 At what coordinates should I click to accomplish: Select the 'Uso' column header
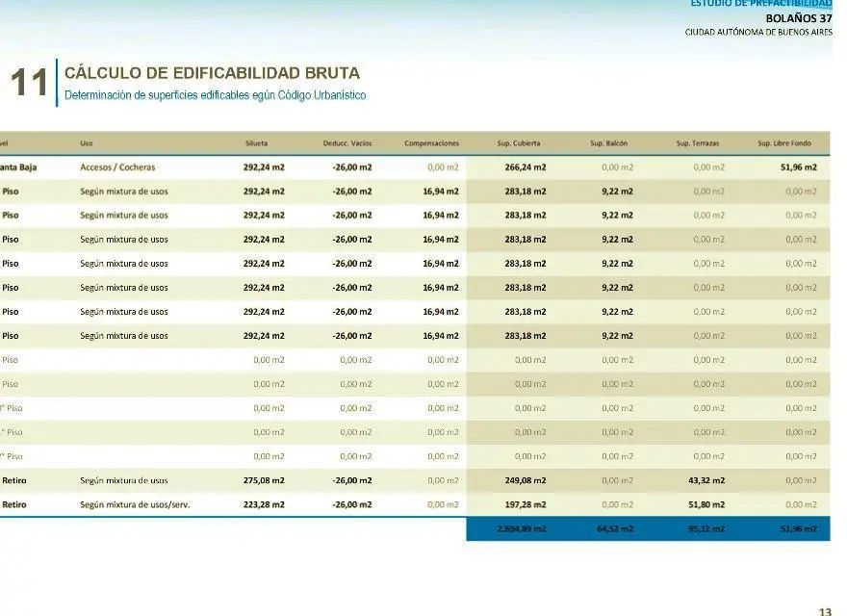click(x=87, y=143)
